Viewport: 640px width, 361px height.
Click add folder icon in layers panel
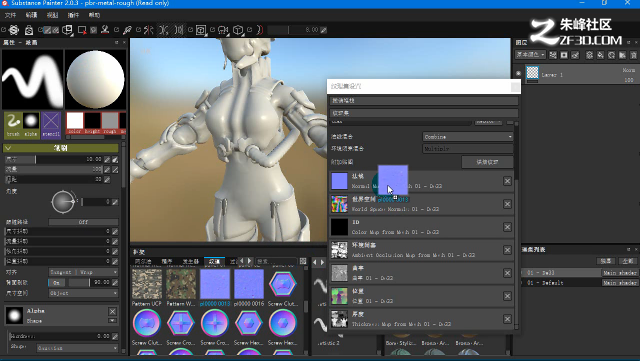pos(622,55)
